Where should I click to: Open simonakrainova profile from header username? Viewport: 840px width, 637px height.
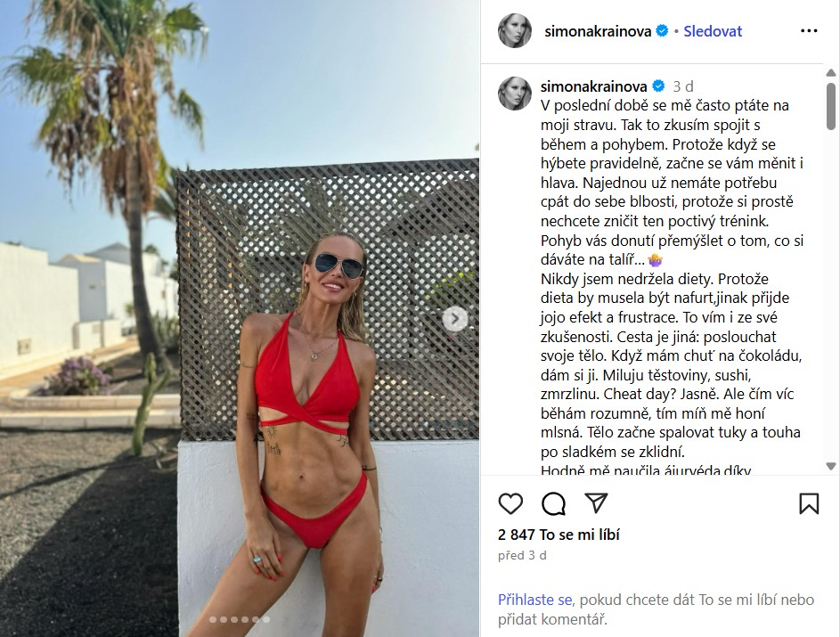pyautogui.click(x=598, y=31)
